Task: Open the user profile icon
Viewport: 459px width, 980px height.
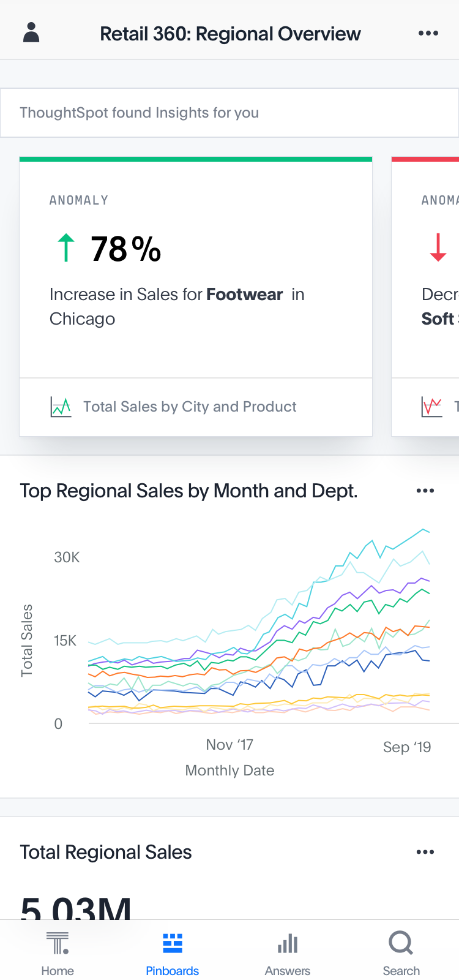Action: pyautogui.click(x=31, y=32)
